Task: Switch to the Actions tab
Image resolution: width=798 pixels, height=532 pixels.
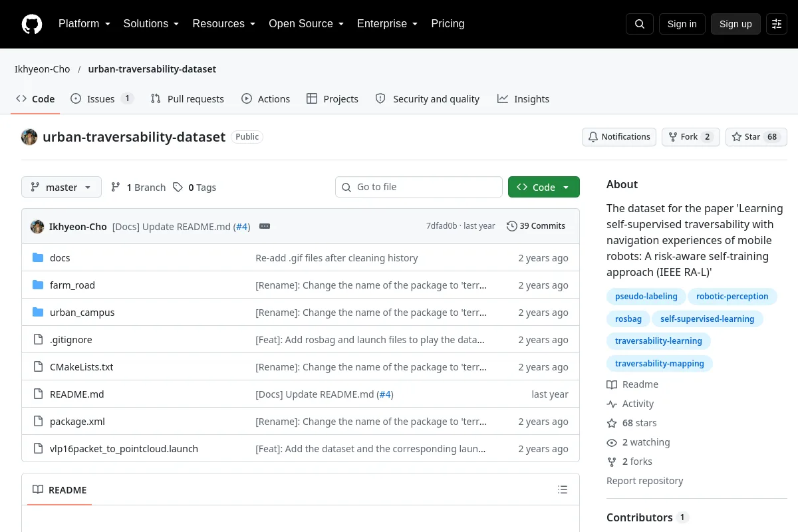Action: (x=266, y=99)
